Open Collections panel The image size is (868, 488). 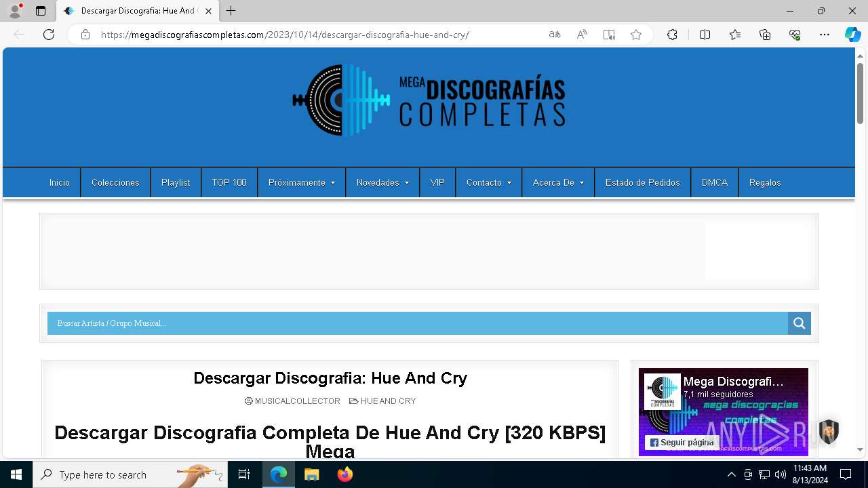(765, 35)
